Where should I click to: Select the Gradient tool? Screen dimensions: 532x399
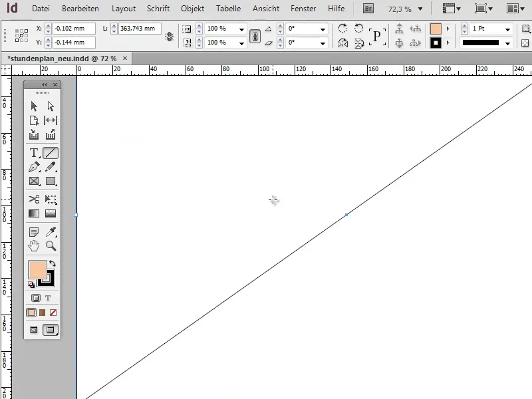(33, 213)
